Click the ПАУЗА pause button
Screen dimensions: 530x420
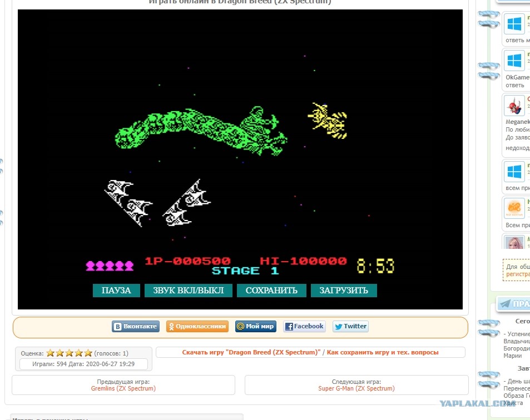tap(116, 291)
